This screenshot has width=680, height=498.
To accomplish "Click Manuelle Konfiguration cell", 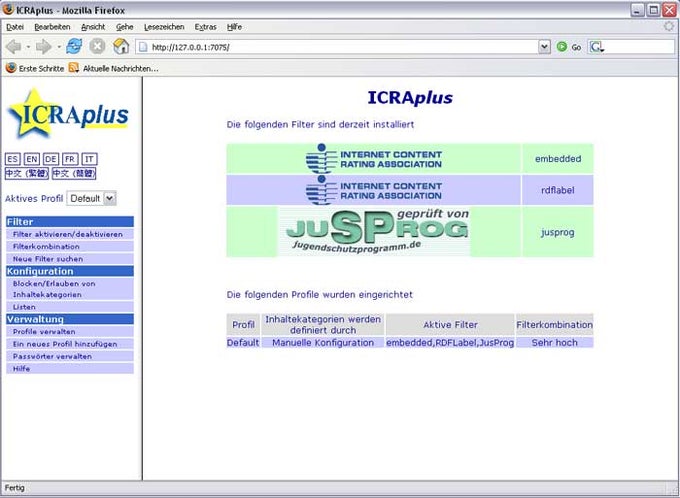I will coord(323,342).
